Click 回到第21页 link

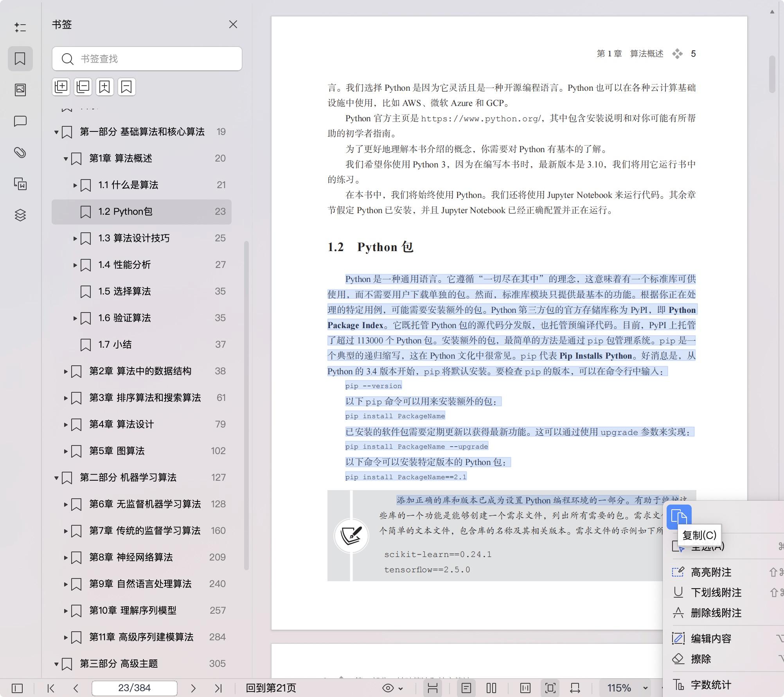[271, 688]
